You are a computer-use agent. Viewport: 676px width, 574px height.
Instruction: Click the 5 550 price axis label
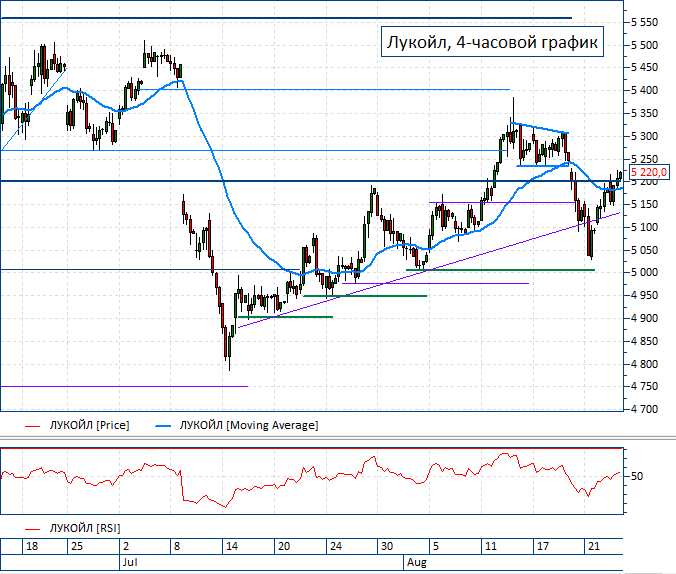(x=645, y=22)
